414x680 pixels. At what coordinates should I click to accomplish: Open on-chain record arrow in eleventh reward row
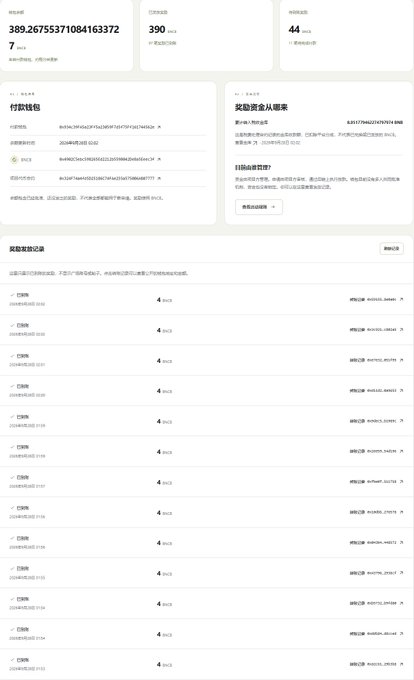point(401,603)
